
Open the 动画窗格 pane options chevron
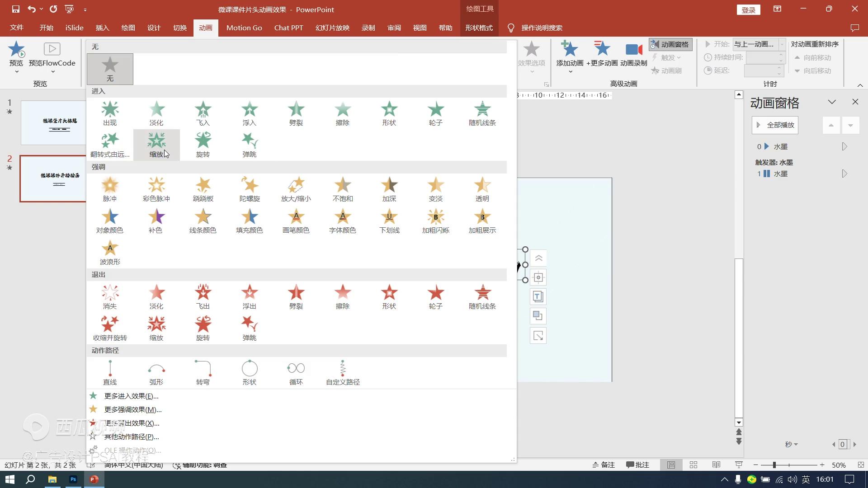pos(832,102)
